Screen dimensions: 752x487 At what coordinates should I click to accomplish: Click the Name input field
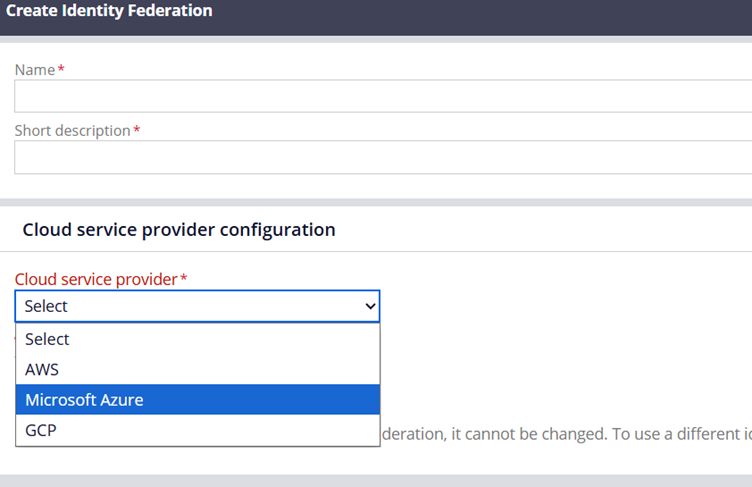point(380,97)
